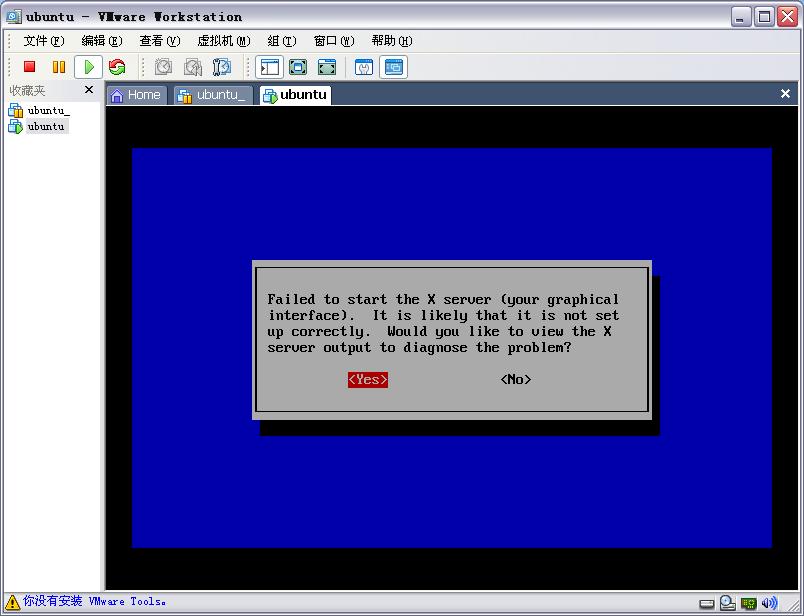This screenshot has width=804, height=616.
Task: Close the current VM tab with X
Action: click(785, 93)
